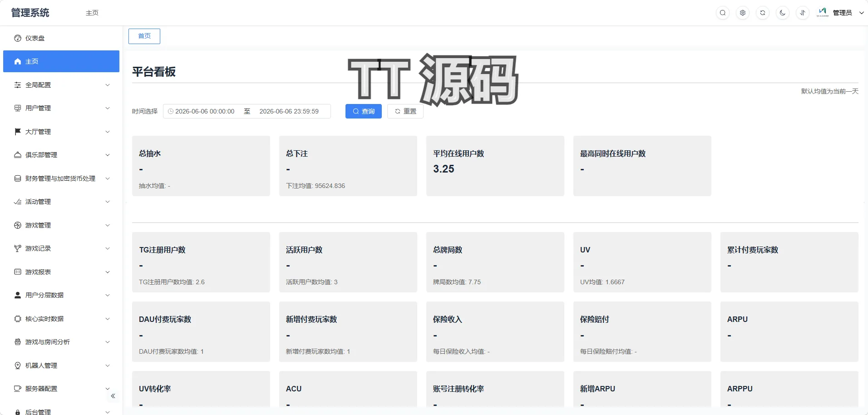Click the 重置 reset button
Viewport: 868px width, 415px height.
(405, 111)
